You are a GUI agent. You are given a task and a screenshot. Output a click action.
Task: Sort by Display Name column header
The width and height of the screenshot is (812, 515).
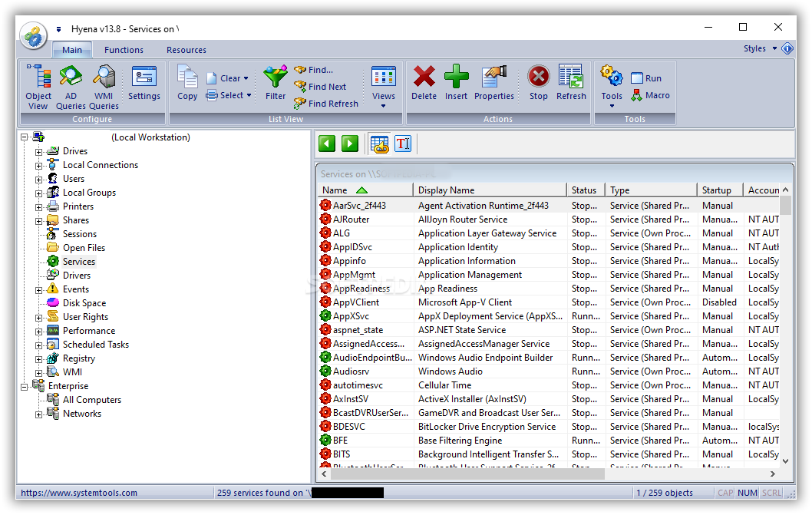490,190
